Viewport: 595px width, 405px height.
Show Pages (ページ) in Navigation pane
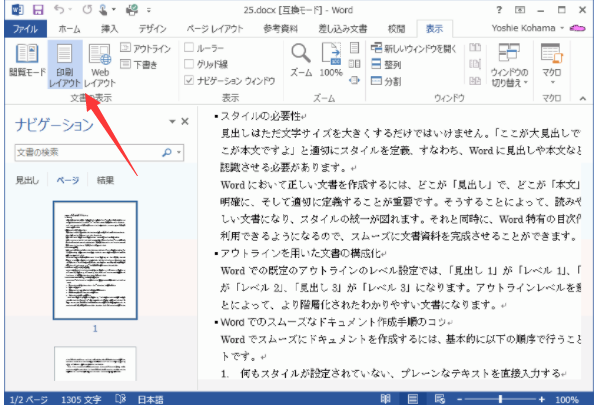point(68,180)
